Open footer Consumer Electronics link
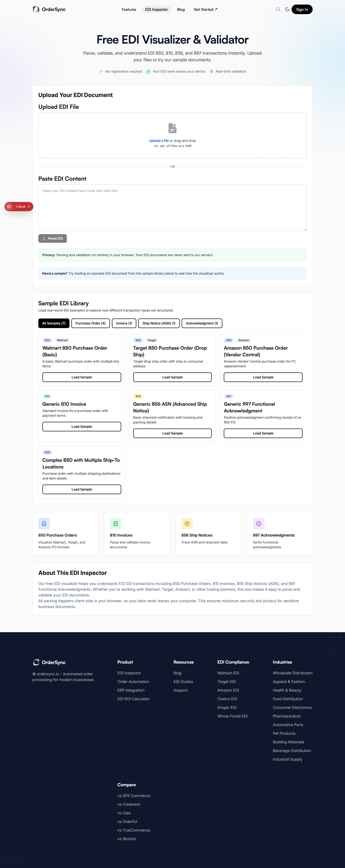345x868 pixels. (292, 708)
